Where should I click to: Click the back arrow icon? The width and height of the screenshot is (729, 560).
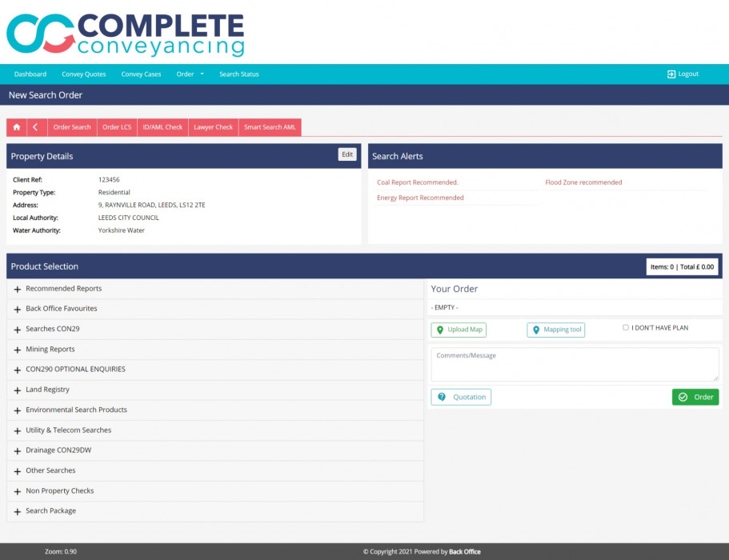pyautogui.click(x=36, y=127)
